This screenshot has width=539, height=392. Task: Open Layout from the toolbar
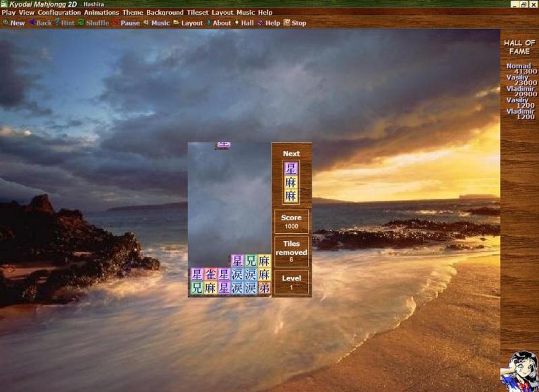[x=188, y=23]
